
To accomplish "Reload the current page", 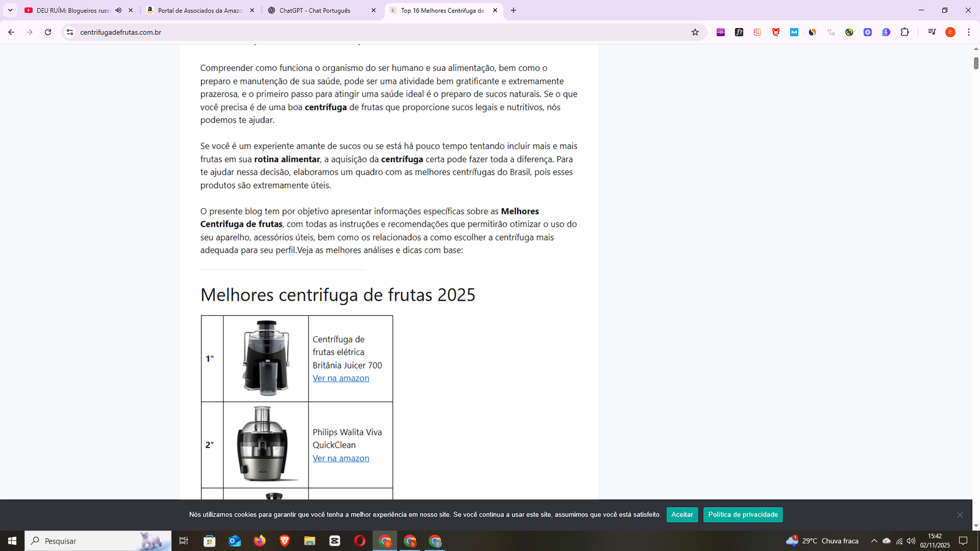I will (48, 32).
